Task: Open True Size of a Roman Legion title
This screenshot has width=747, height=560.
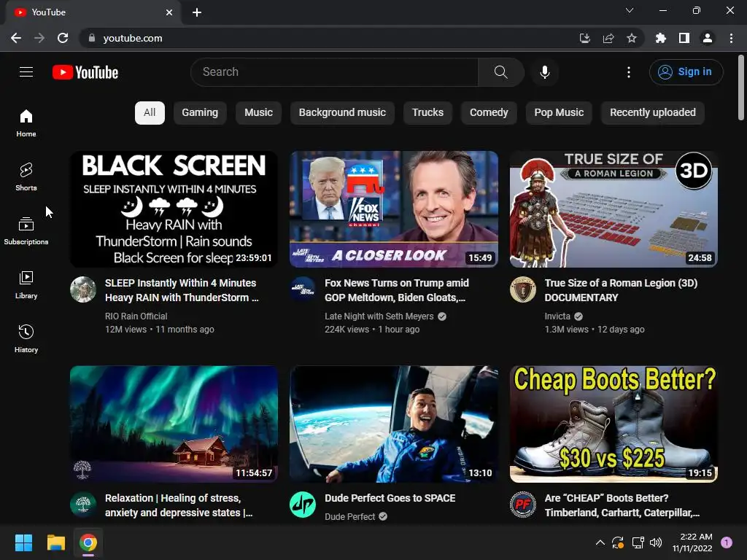Action: tap(622, 290)
